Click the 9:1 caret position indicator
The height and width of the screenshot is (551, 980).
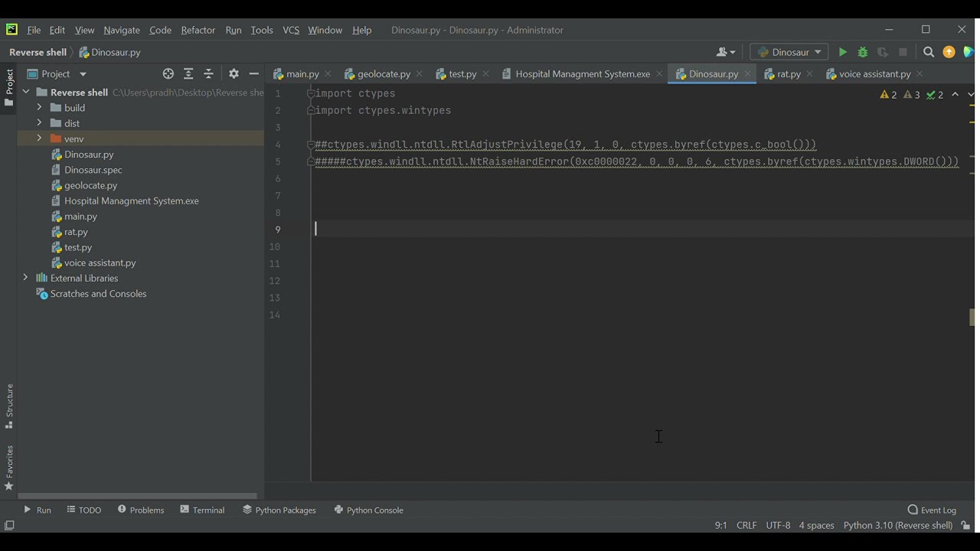[720, 525]
